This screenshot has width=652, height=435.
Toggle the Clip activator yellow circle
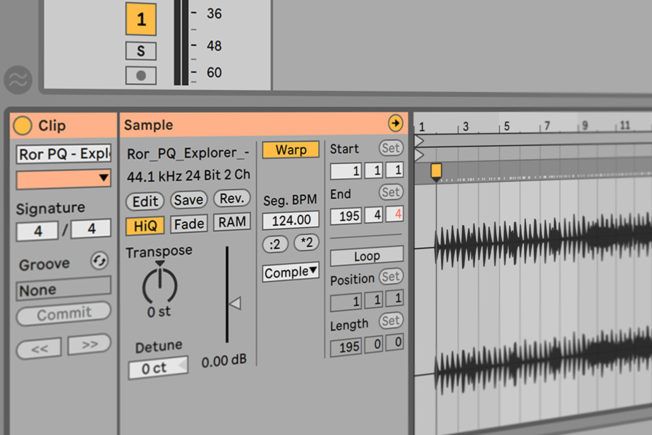(x=22, y=126)
